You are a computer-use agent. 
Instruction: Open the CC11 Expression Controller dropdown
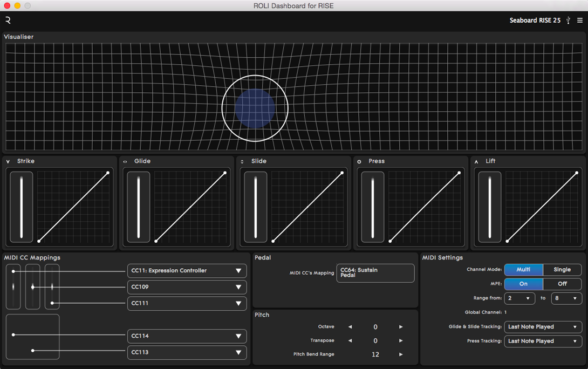(187, 271)
